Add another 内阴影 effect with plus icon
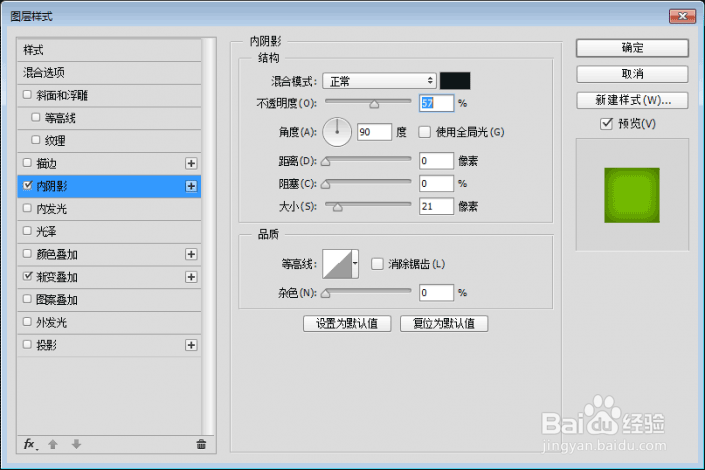 pyautogui.click(x=191, y=186)
